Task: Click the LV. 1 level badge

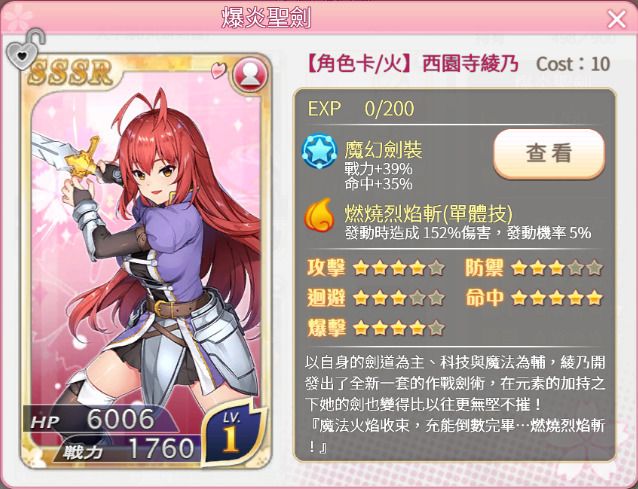Action: click(232, 432)
